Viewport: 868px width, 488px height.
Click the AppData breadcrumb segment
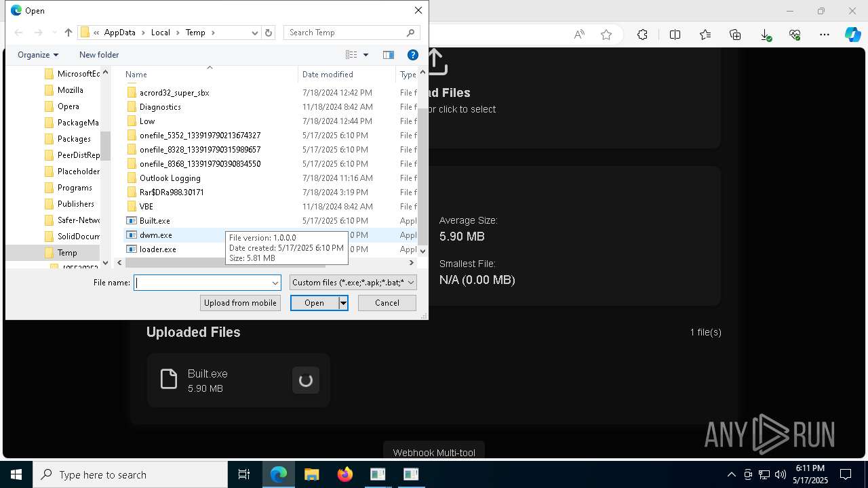pyautogui.click(x=120, y=33)
